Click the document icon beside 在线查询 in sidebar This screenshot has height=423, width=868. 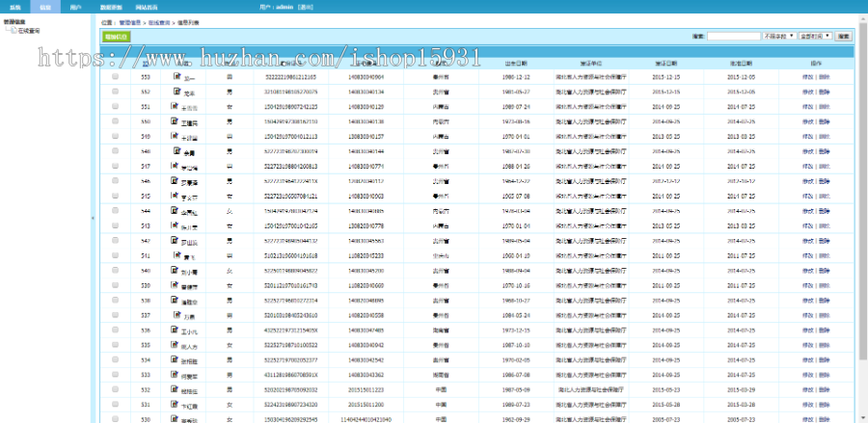[12, 30]
